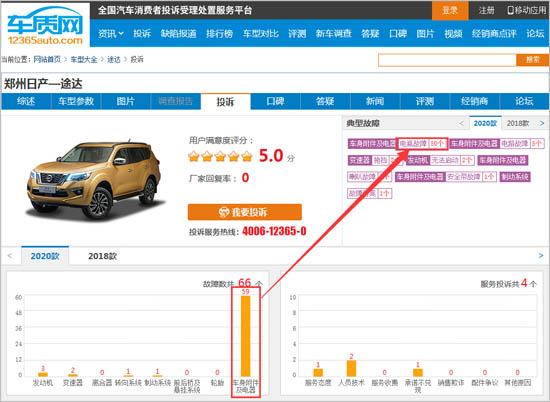
Task: Click the 承诺不兑现 bar showing 1
Action: (x=418, y=372)
